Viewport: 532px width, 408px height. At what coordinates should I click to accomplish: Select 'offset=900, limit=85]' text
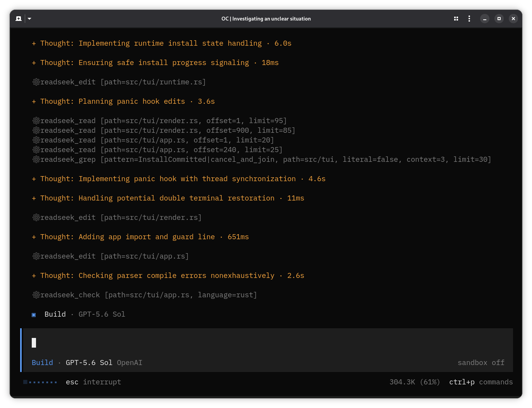pyautogui.click(x=251, y=130)
